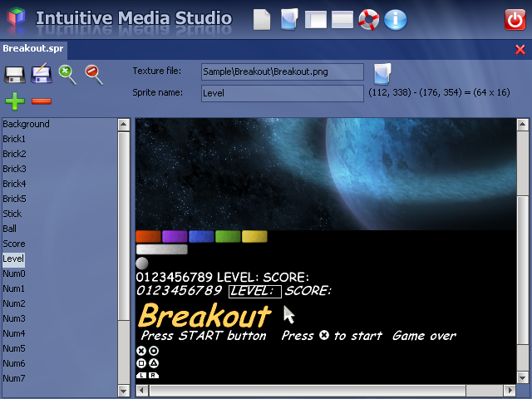Image resolution: width=532 pixels, height=399 pixels.
Task: Click the gray stick paddle sprite
Action: 162,249
